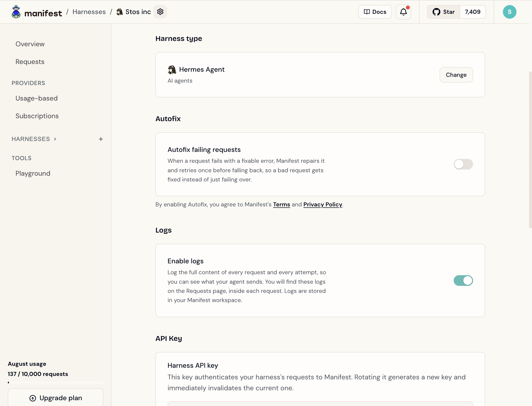Viewport: 532px width, 406px height.
Task: Open the Overview page
Action: [x=30, y=44]
